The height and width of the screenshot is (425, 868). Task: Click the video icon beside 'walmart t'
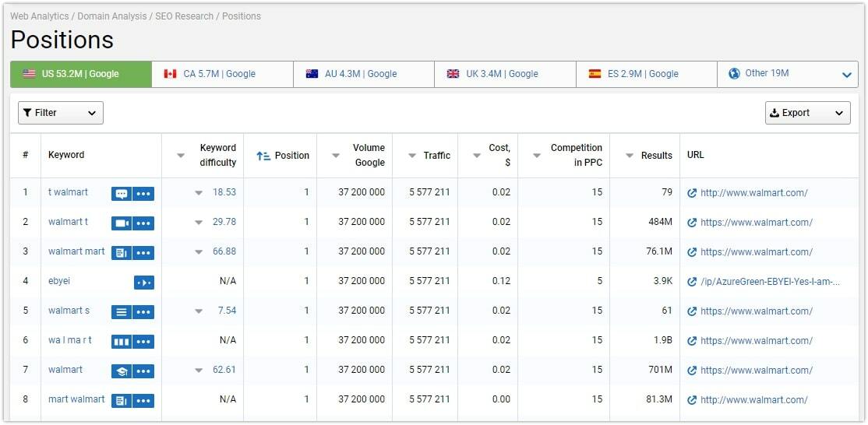(x=122, y=223)
